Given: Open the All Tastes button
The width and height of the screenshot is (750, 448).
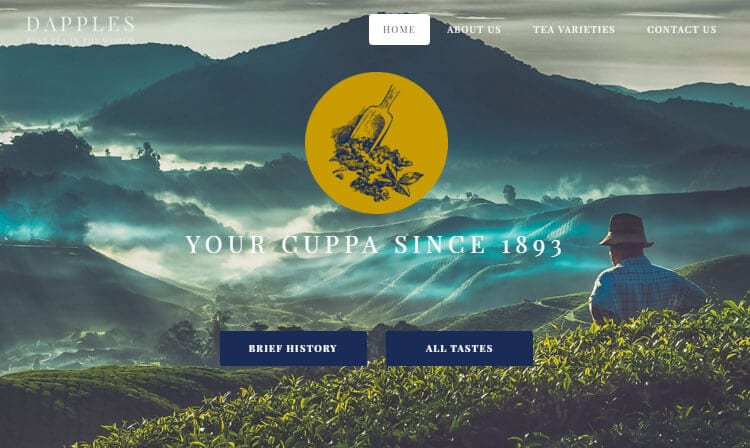Looking at the screenshot, I should pos(459,349).
